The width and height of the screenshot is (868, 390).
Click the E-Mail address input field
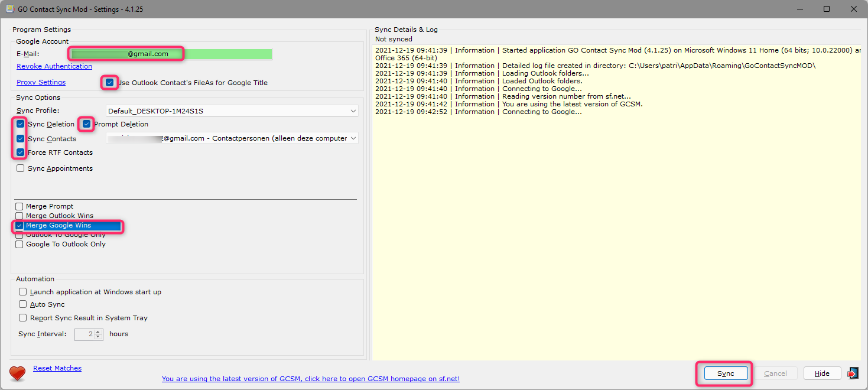171,54
